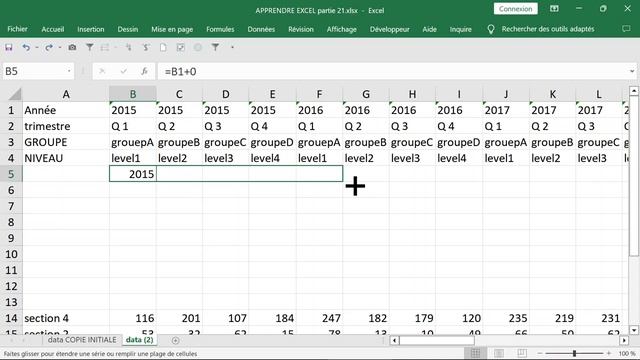The height and width of the screenshot is (360, 640).
Task: Switch to data COPIE INITIALE sheet
Action: pyautogui.click(x=82, y=340)
